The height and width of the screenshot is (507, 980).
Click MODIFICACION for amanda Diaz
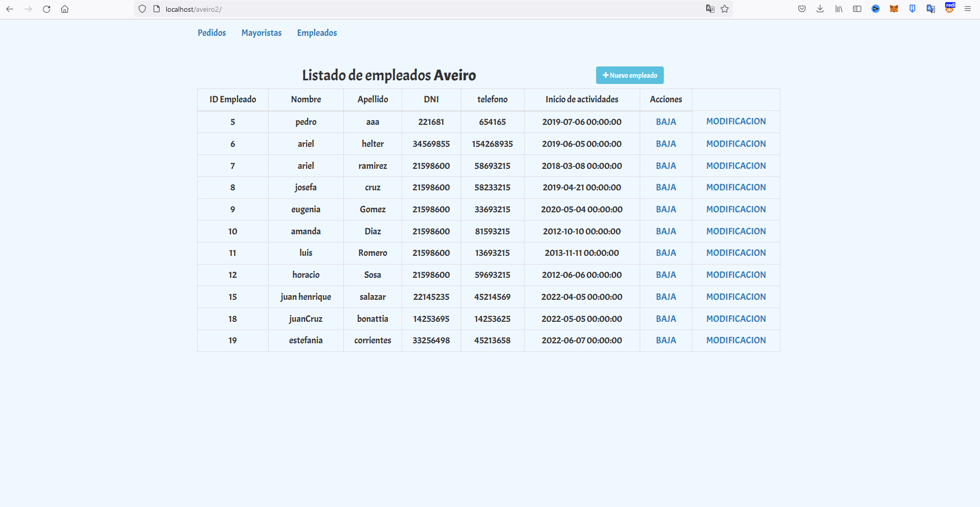pyautogui.click(x=736, y=231)
